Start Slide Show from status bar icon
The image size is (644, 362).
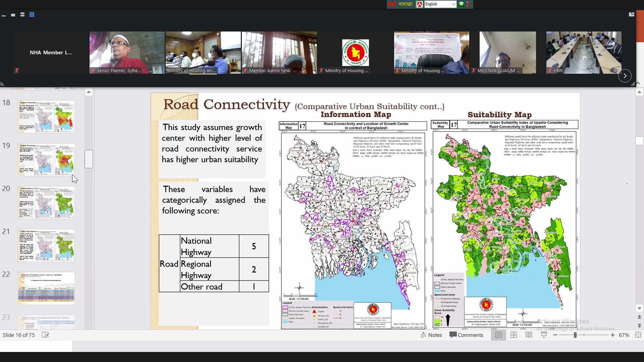click(x=544, y=335)
